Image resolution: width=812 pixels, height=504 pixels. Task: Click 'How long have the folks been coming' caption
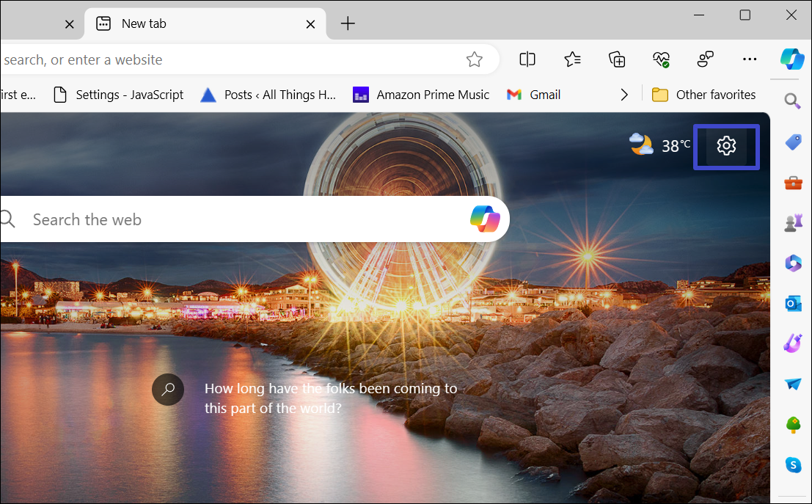330,398
